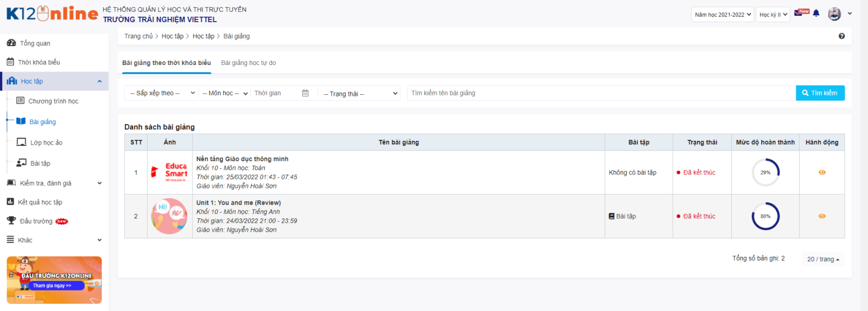View Nền tảng Giáo dục thông minh lesson eye icon
868x311 pixels.
pyautogui.click(x=822, y=172)
